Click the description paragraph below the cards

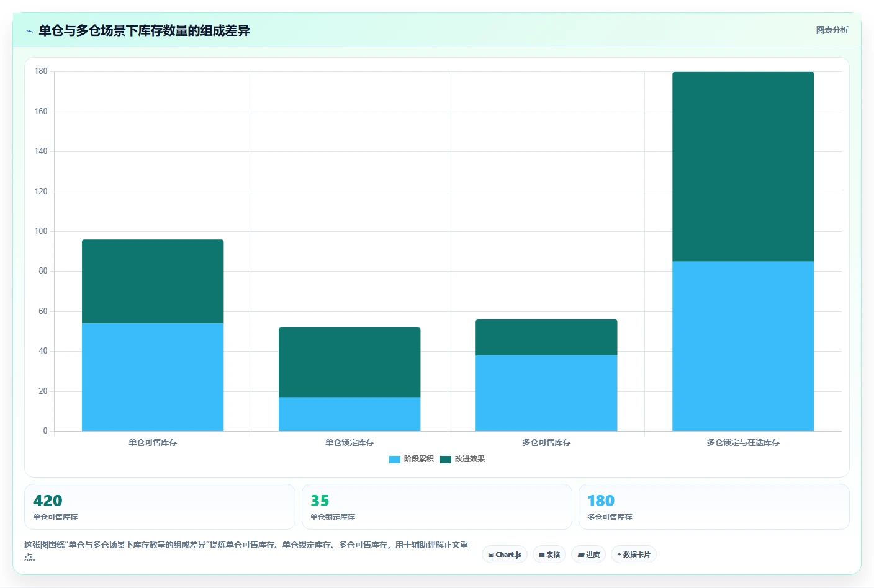pyautogui.click(x=246, y=551)
